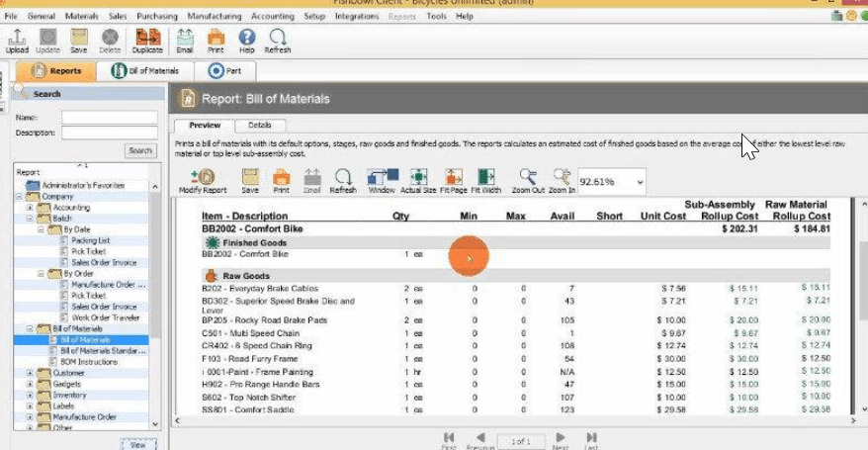Click the Window view icon
Image resolution: width=868 pixels, height=450 pixels.
(382, 182)
